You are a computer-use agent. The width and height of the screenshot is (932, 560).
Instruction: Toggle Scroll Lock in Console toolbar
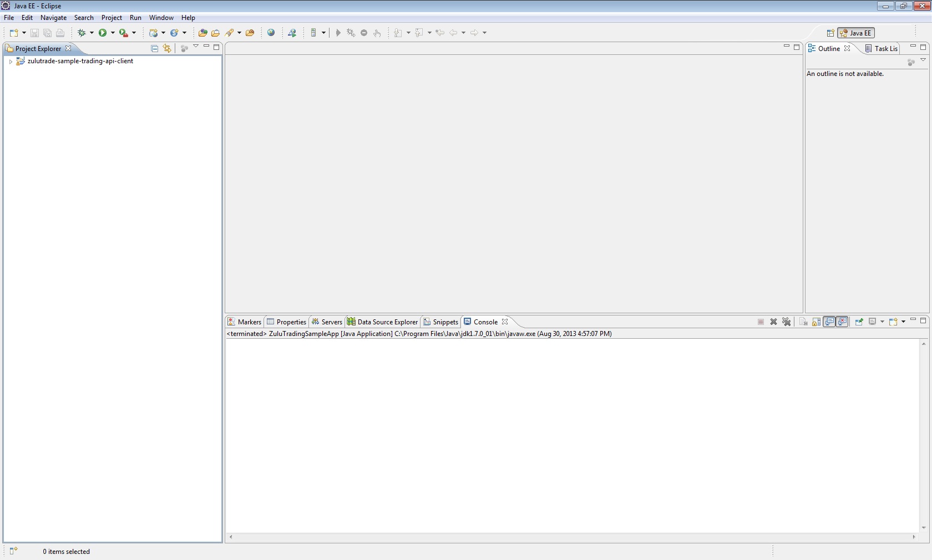pos(816,322)
